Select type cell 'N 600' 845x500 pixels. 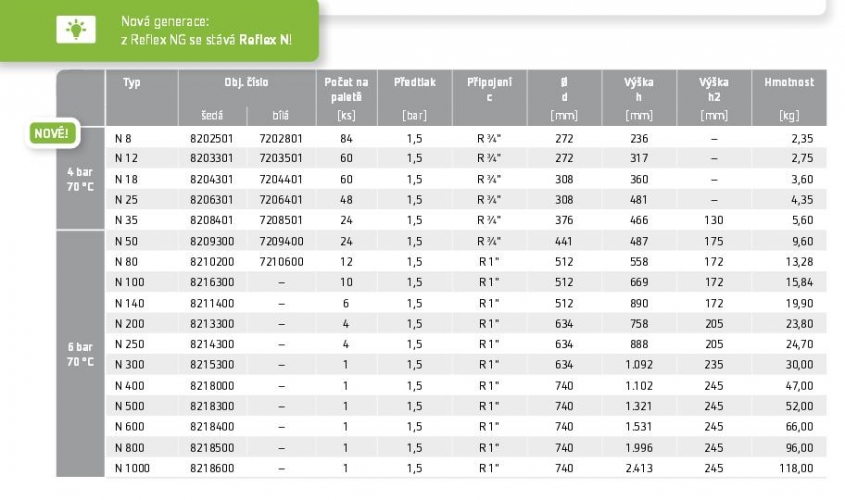point(129,427)
